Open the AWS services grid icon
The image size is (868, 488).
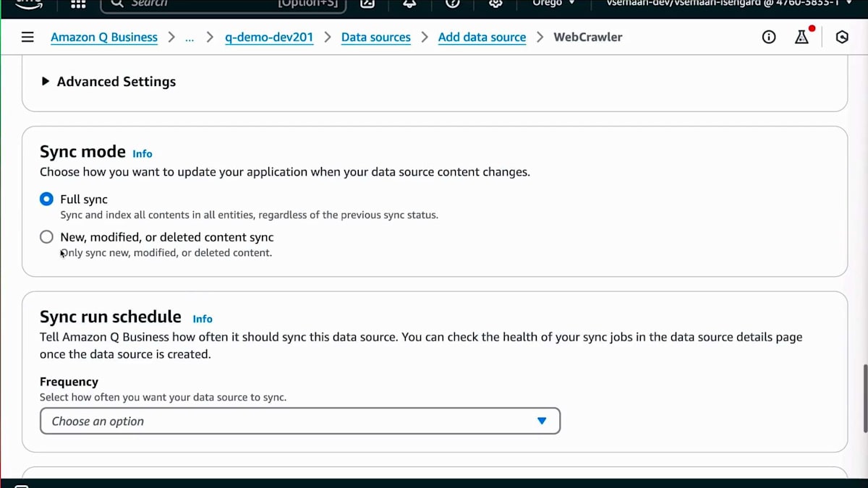78,4
